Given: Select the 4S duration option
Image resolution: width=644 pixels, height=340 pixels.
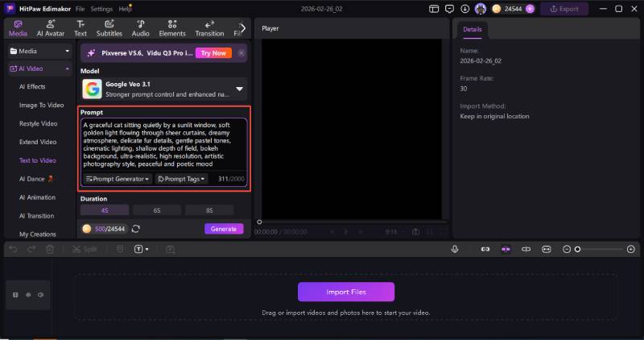Looking at the screenshot, I should tap(105, 210).
